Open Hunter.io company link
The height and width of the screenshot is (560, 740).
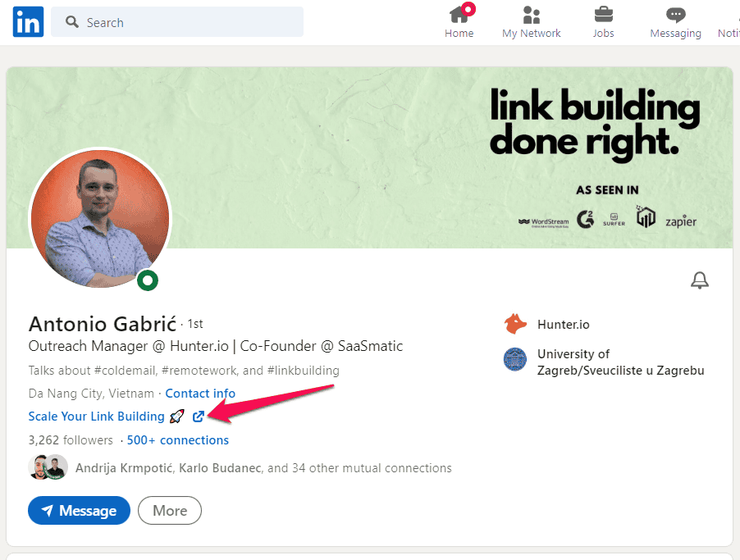563,325
